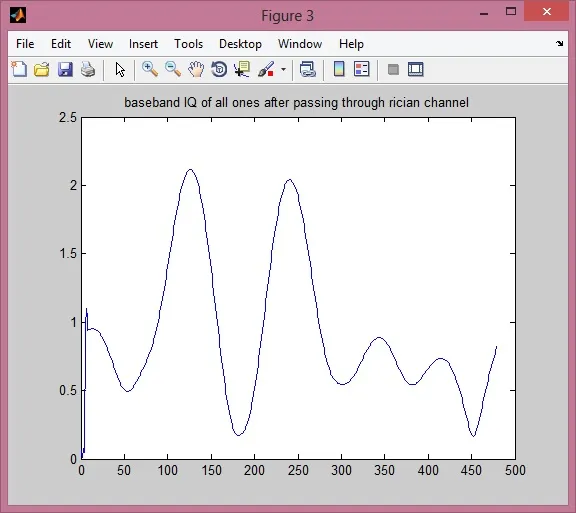Click the Show Plot Tools and Dock icon
The image size is (576, 513).
point(415,69)
